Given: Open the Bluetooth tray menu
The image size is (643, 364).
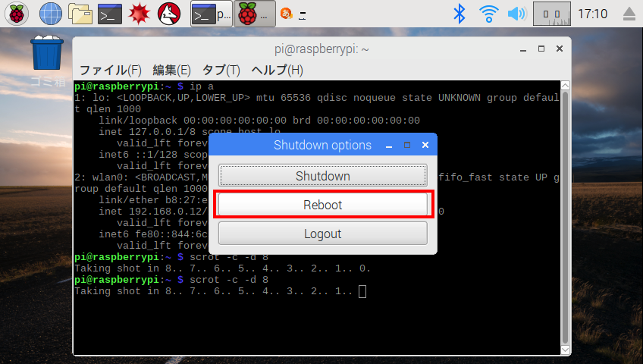Looking at the screenshot, I should click(x=460, y=14).
